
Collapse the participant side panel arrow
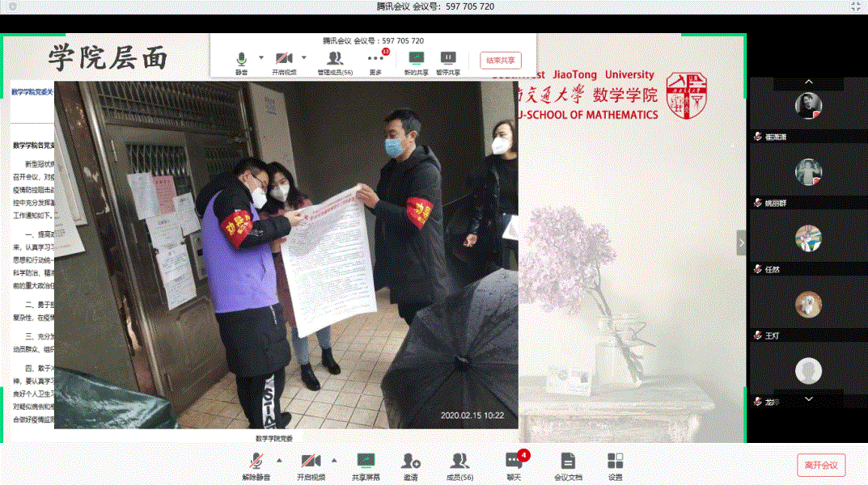[x=742, y=242]
